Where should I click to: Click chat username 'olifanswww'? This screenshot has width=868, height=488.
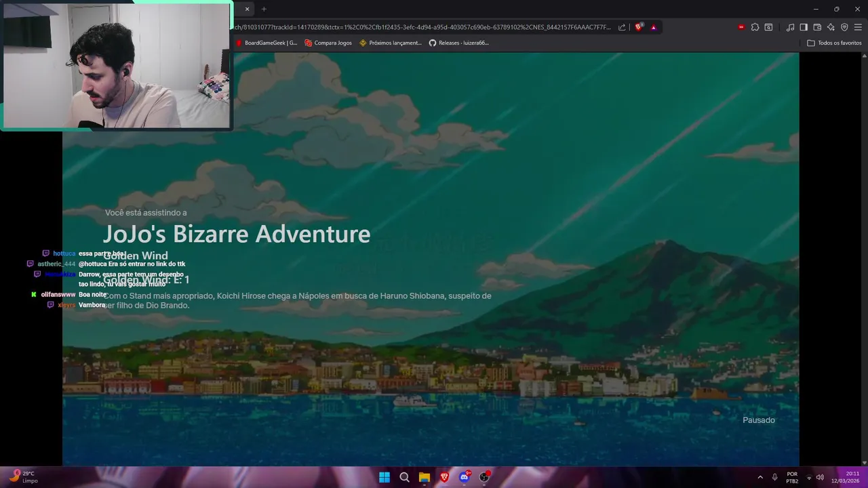(58, 295)
